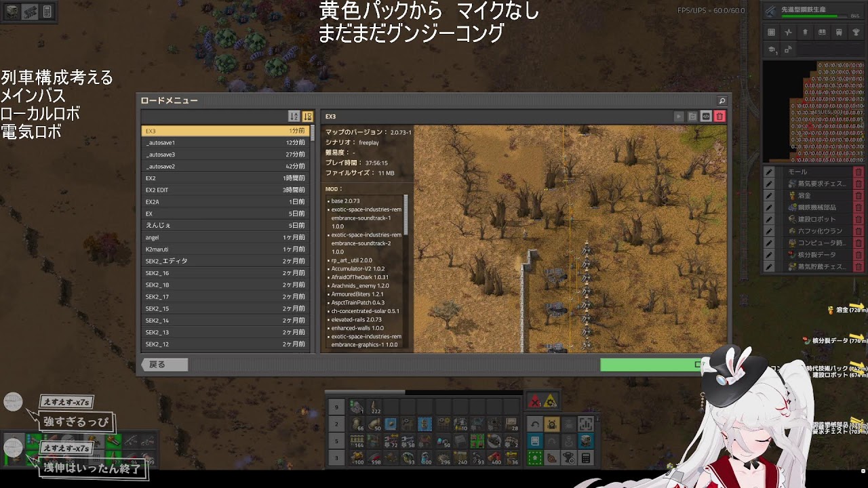Toggle the blue panel shortcut with list icon

coord(535,441)
